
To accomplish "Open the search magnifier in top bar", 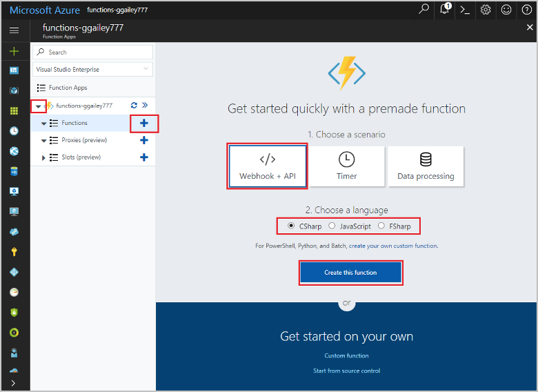I will 424,9.
